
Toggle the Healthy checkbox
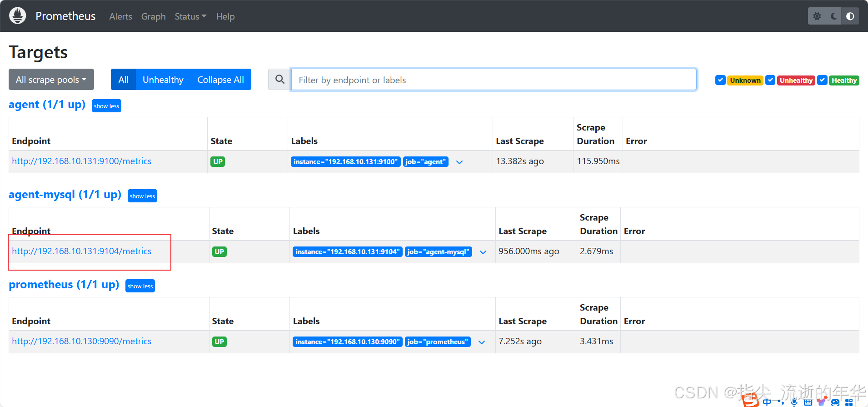[822, 80]
